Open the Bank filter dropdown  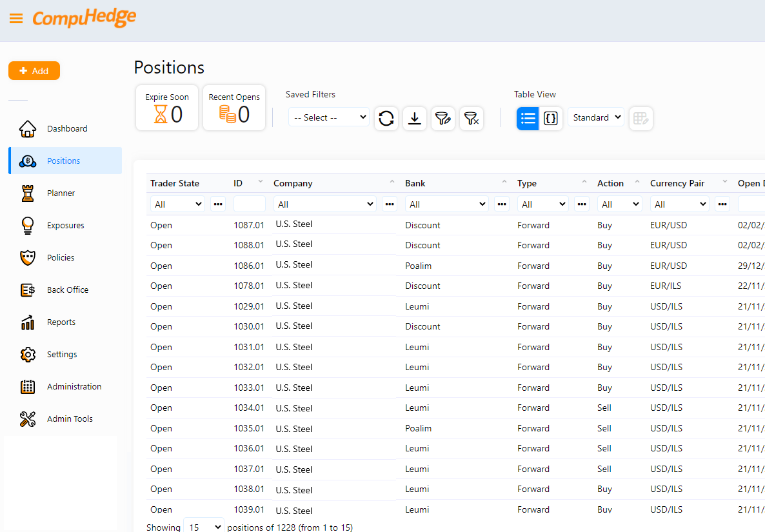coord(447,204)
